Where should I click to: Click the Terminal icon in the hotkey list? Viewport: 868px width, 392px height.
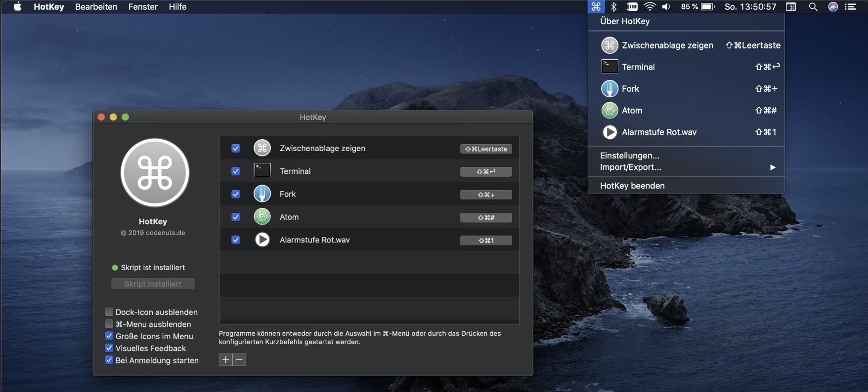pos(262,170)
